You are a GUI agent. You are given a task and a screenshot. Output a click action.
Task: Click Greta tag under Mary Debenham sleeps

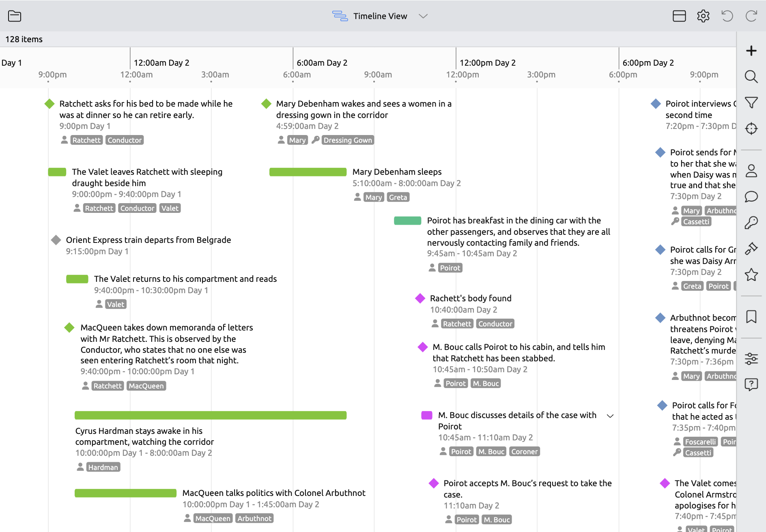(x=398, y=197)
